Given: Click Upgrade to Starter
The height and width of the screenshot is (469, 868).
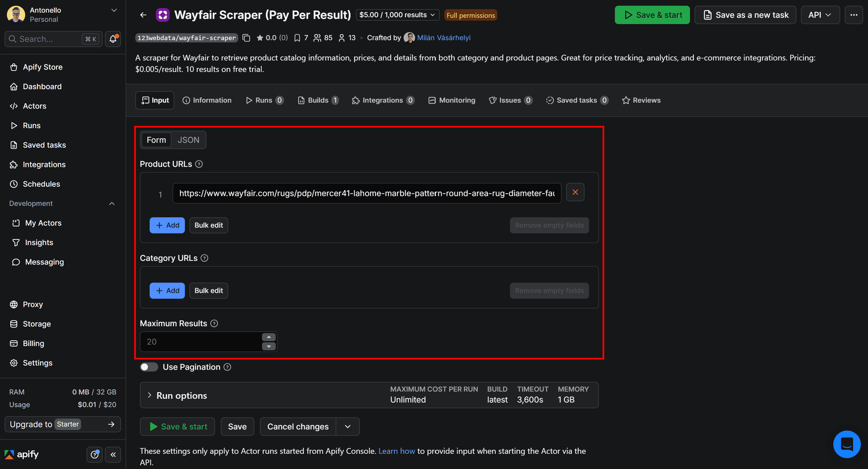Looking at the screenshot, I should (x=63, y=424).
